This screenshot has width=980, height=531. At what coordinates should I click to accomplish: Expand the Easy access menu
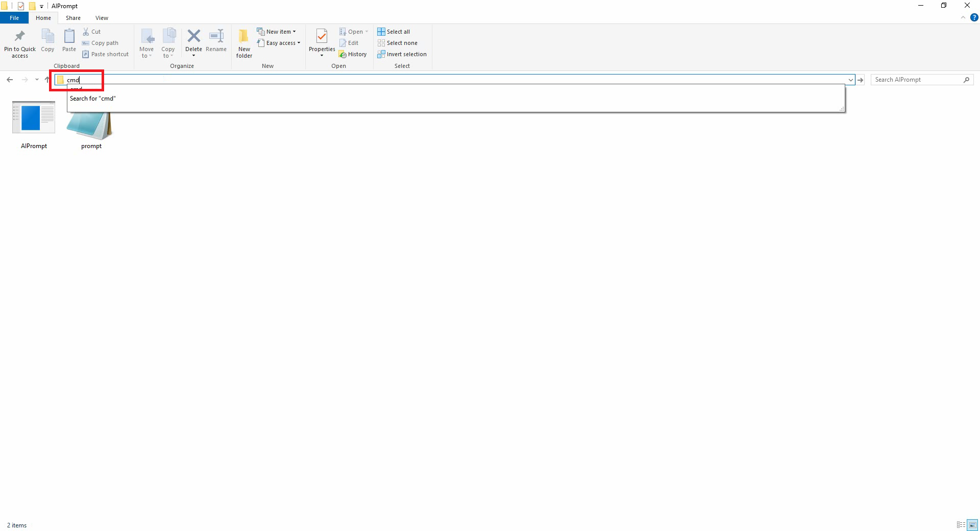click(279, 43)
